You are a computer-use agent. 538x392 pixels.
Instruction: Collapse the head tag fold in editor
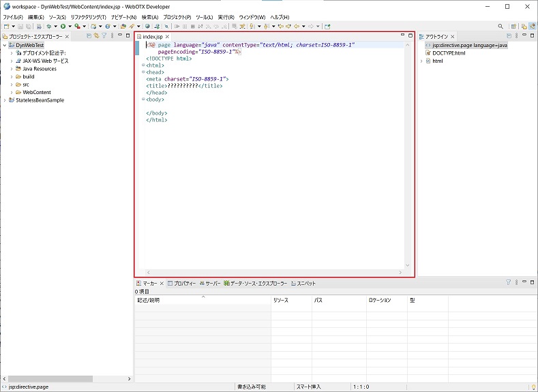143,72
